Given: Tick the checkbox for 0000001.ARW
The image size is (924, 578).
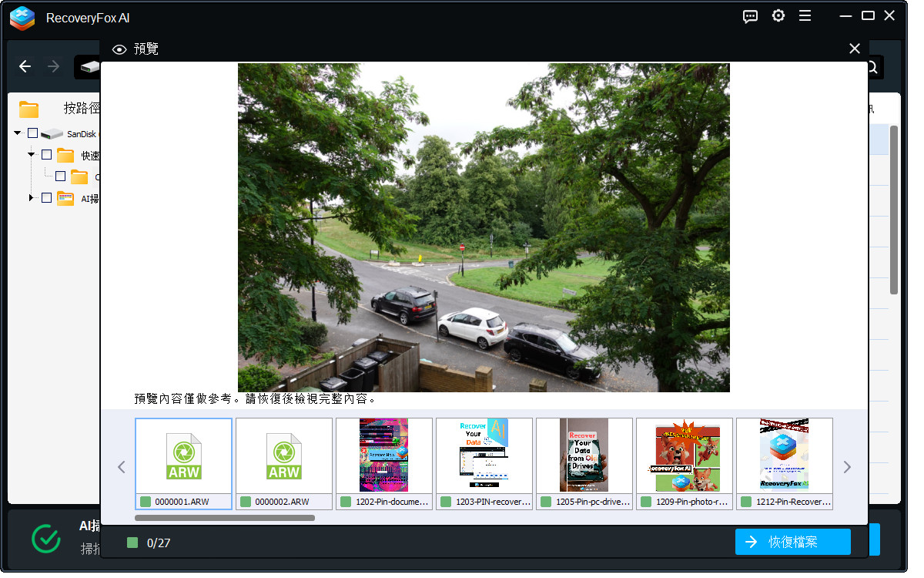Looking at the screenshot, I should [x=146, y=502].
